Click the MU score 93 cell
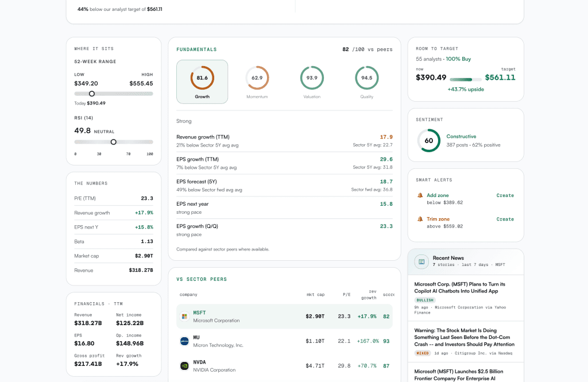The height and width of the screenshot is (382, 588). tap(386, 341)
